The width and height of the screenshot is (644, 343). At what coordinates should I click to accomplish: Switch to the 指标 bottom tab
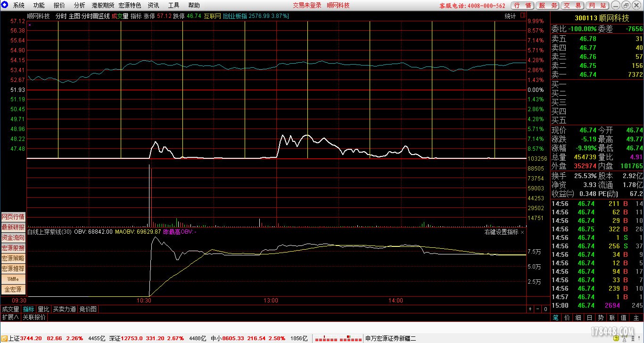click(29, 309)
